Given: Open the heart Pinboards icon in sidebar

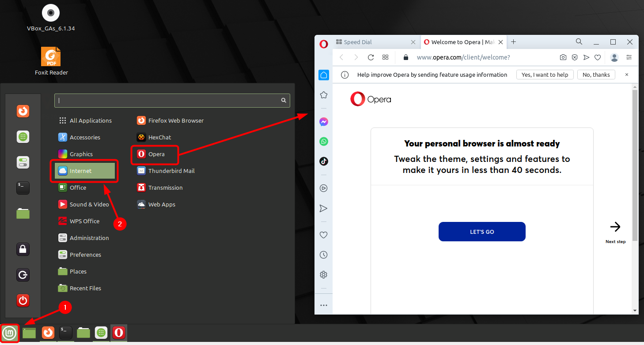Looking at the screenshot, I should pos(324,235).
